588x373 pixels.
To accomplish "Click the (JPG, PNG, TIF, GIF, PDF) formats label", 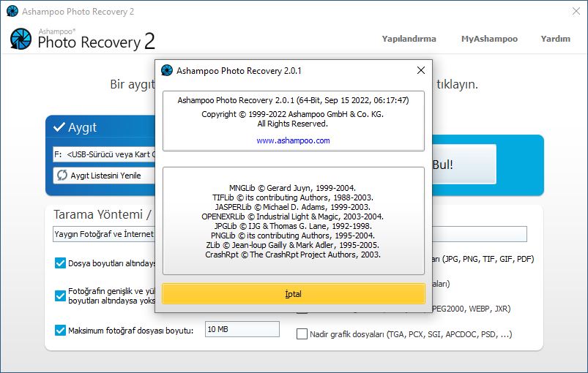I will [x=488, y=259].
